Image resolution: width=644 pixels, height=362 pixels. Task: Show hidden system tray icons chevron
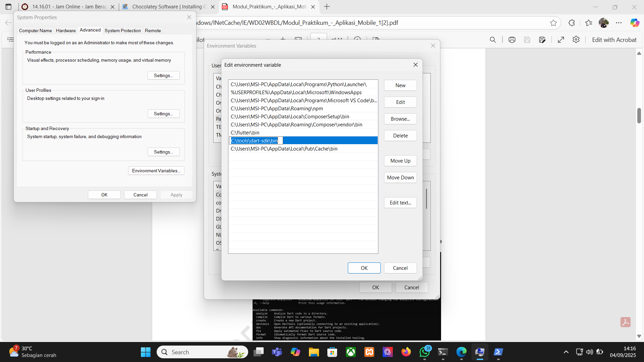pyautogui.click(x=566, y=352)
